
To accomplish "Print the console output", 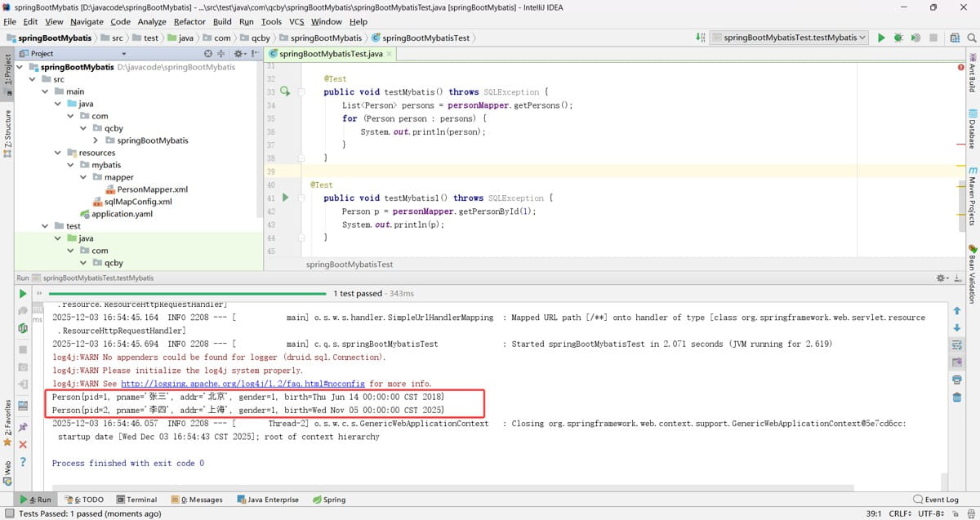I will point(956,380).
